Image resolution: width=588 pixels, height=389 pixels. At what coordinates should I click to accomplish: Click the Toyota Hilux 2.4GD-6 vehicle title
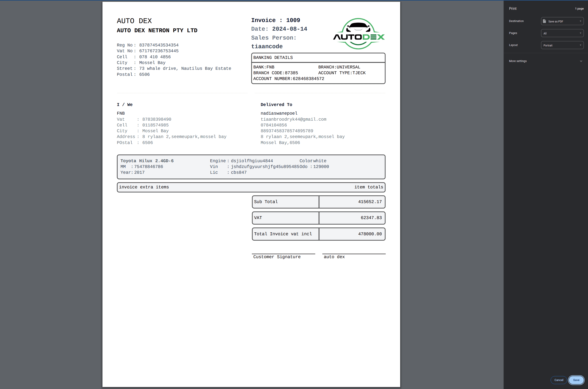coord(147,161)
